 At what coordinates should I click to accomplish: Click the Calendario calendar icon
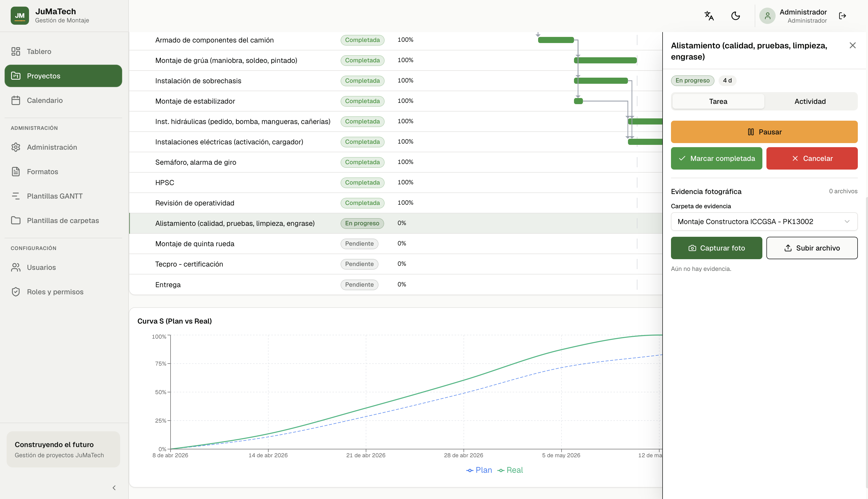[x=16, y=100]
